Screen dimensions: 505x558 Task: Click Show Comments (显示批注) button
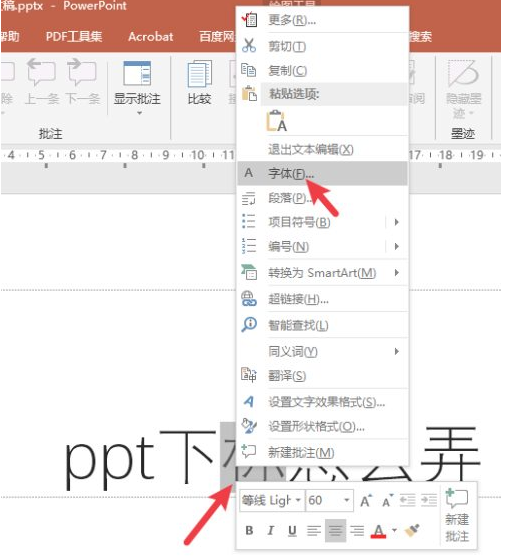[x=137, y=83]
